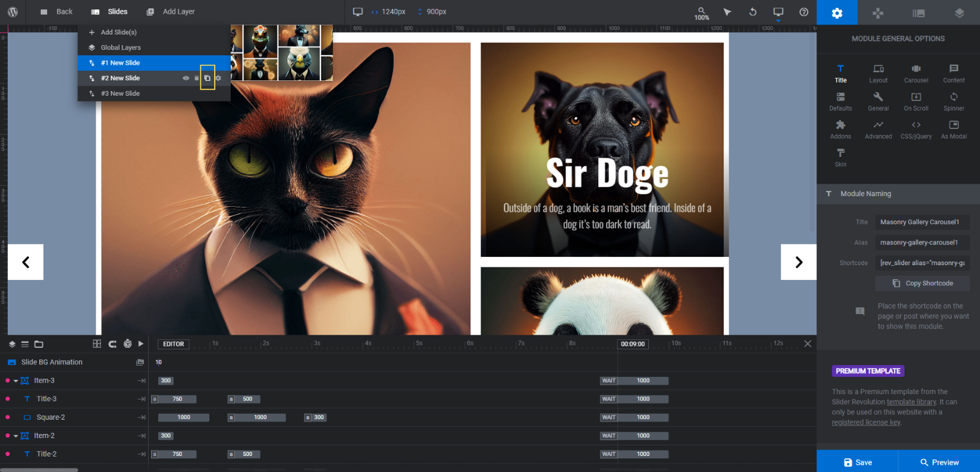Image resolution: width=980 pixels, height=472 pixels.
Task: Select the Title options icon
Action: [x=840, y=74]
